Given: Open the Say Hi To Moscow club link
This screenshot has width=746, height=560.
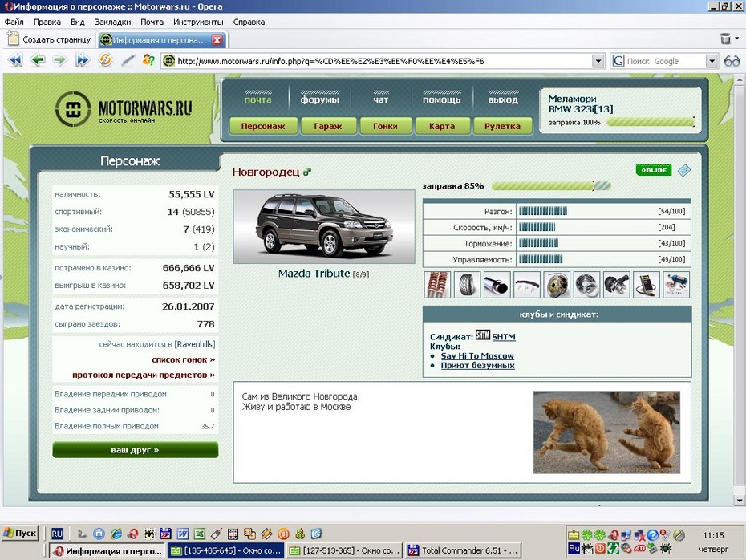Looking at the screenshot, I should (x=477, y=356).
